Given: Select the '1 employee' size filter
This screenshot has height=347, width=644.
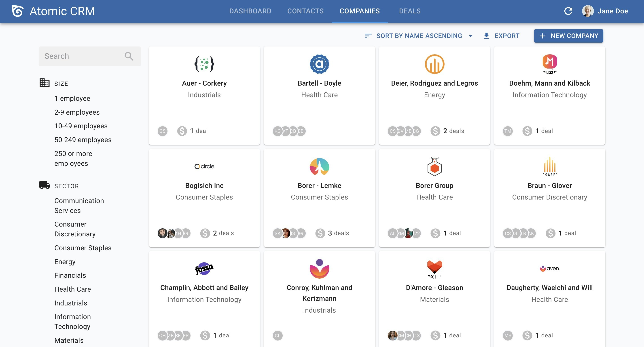Looking at the screenshot, I should coord(72,98).
